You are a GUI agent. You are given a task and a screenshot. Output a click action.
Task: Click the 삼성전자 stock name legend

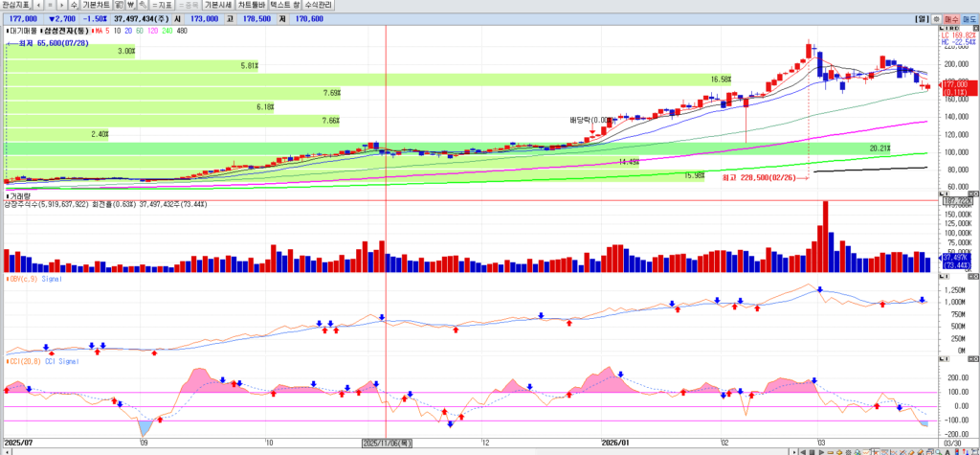coord(64,31)
